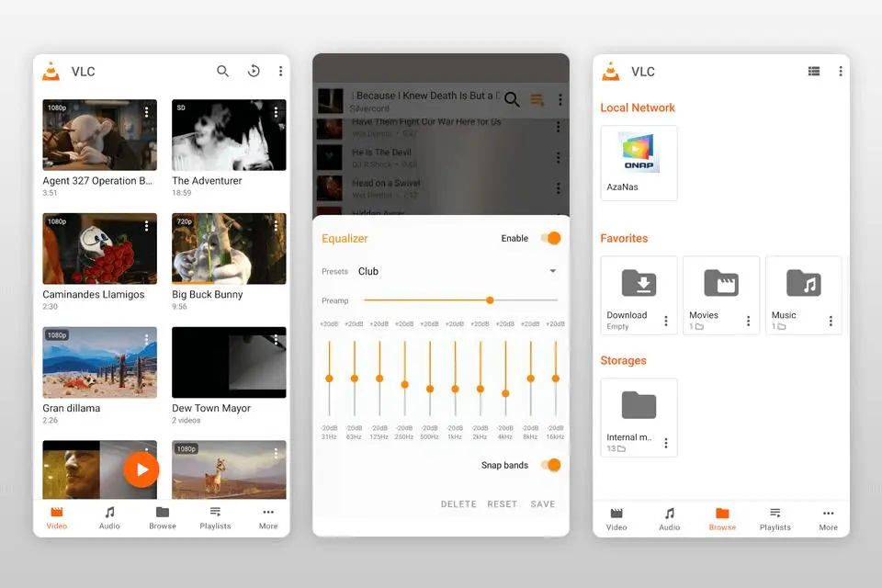The width and height of the screenshot is (882, 588).
Task: Open options for Have Them Fight Our War track
Action: click(x=558, y=127)
